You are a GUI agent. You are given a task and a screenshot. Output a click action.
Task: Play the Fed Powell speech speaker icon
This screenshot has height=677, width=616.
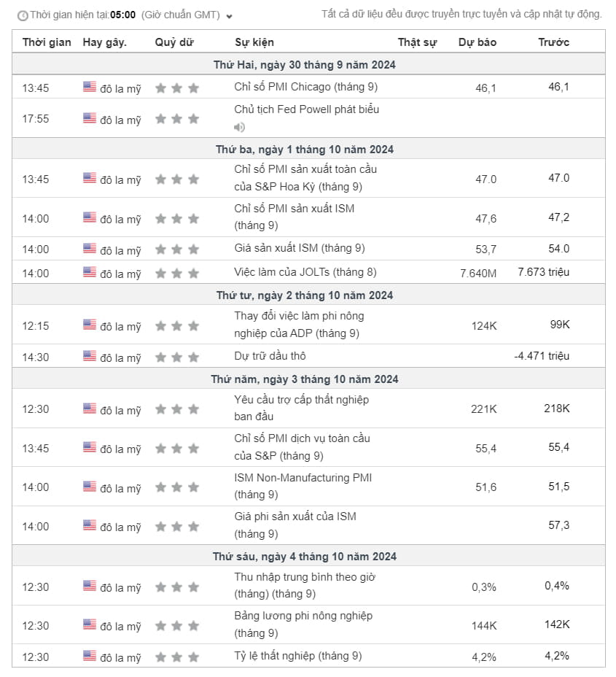[x=239, y=127]
